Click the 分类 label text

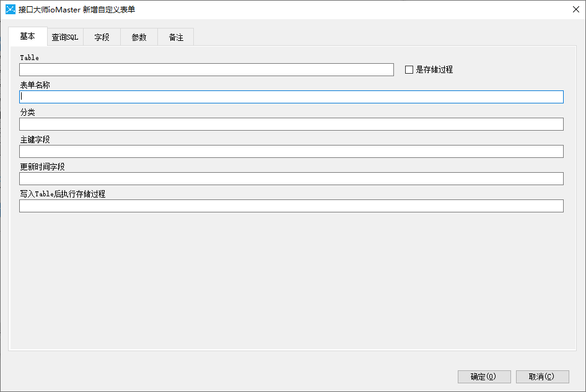28,112
